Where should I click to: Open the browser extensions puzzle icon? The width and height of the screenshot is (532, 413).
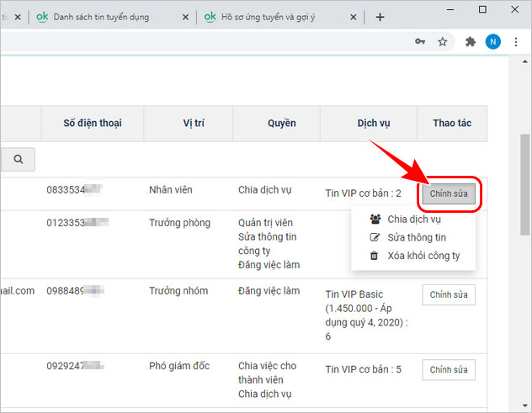pos(471,42)
